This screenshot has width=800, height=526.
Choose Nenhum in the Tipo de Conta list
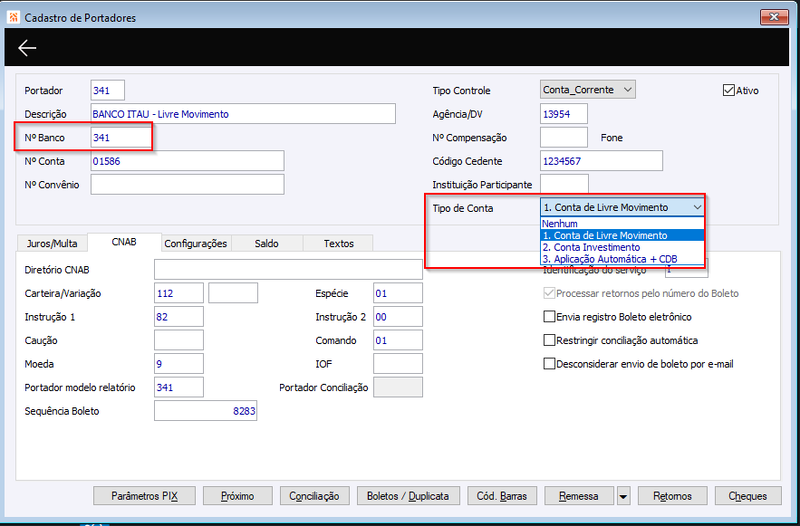pos(622,223)
